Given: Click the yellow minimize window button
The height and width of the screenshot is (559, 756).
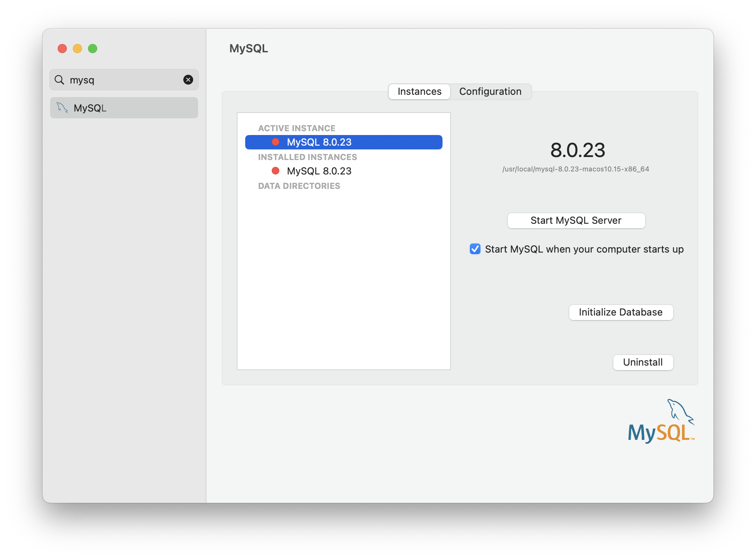Looking at the screenshot, I should (77, 49).
